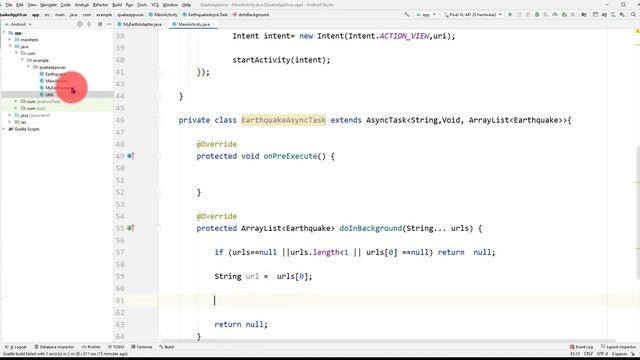Open Profiler tool window

(91, 347)
